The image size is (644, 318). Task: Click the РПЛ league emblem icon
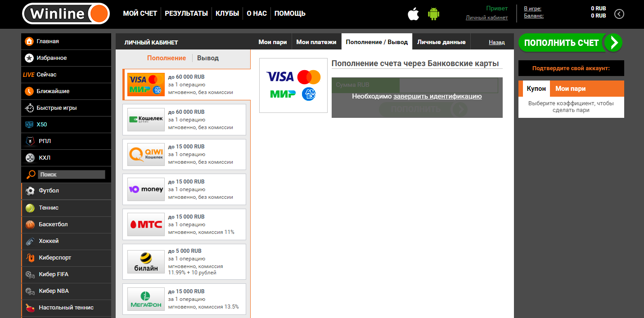(30, 141)
